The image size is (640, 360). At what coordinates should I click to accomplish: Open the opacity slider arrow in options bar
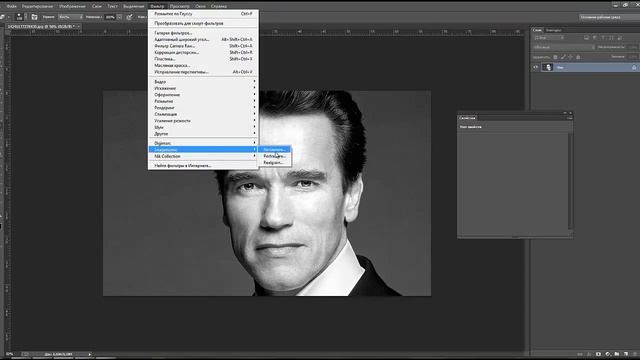coord(119,17)
